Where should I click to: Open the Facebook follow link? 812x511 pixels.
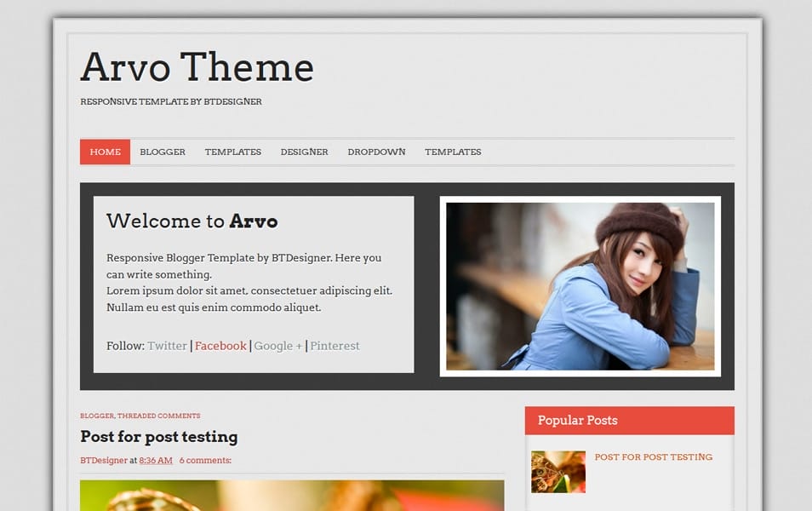220,346
